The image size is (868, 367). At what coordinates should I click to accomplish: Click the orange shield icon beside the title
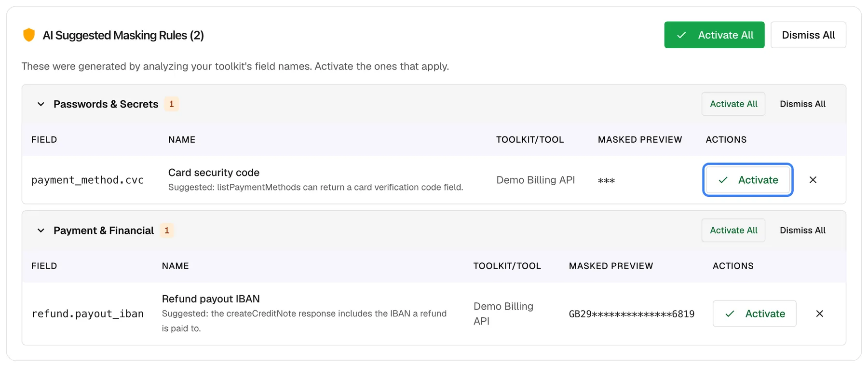29,35
